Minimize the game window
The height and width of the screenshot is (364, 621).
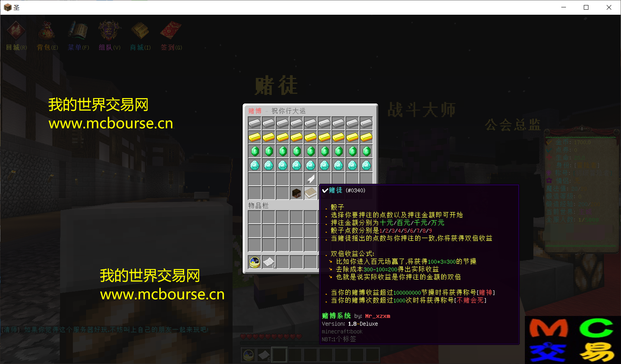(x=564, y=7)
